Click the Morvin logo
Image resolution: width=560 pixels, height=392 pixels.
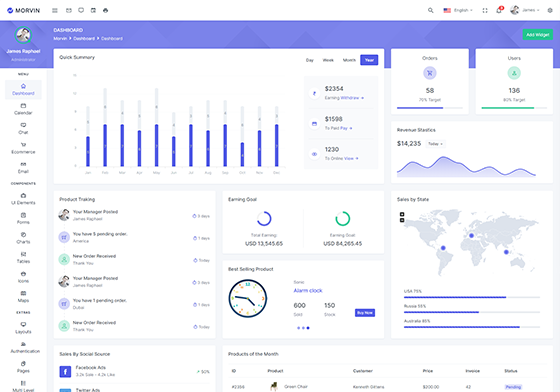tap(24, 10)
